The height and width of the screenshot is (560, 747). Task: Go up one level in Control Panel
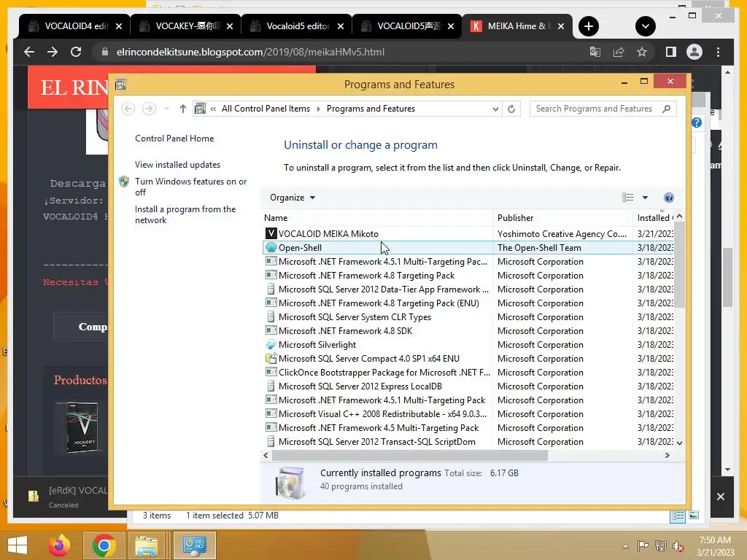pos(182,109)
